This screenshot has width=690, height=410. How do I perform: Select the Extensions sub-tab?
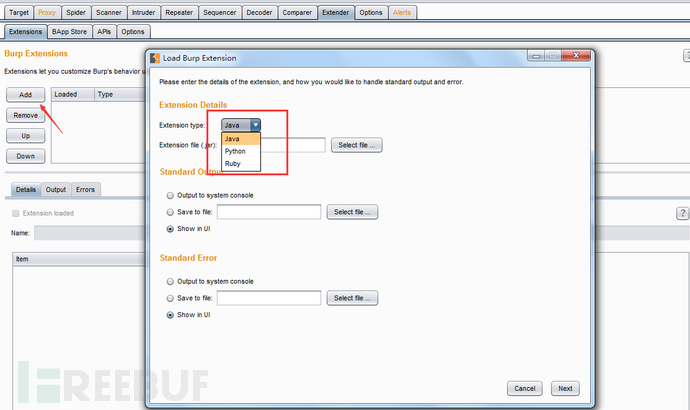click(x=26, y=32)
